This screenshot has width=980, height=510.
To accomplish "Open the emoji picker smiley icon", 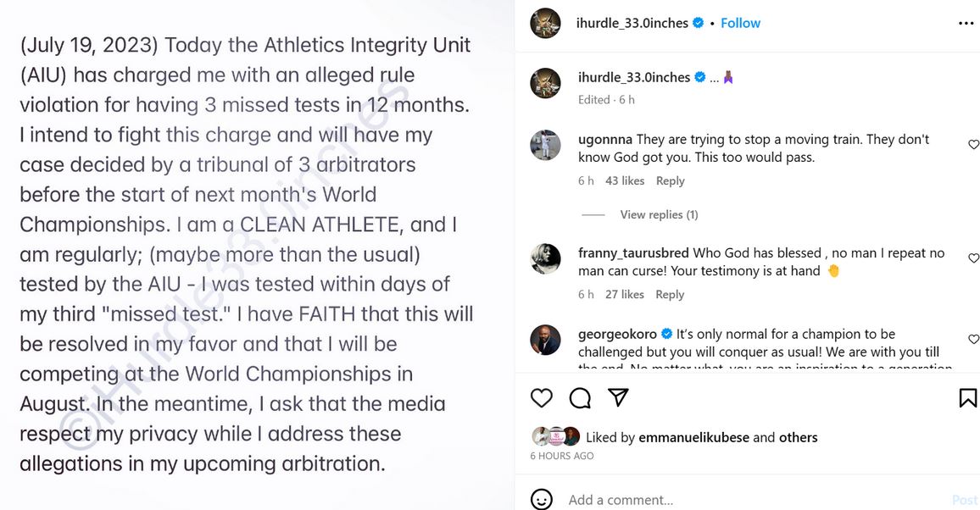I will pos(541,499).
